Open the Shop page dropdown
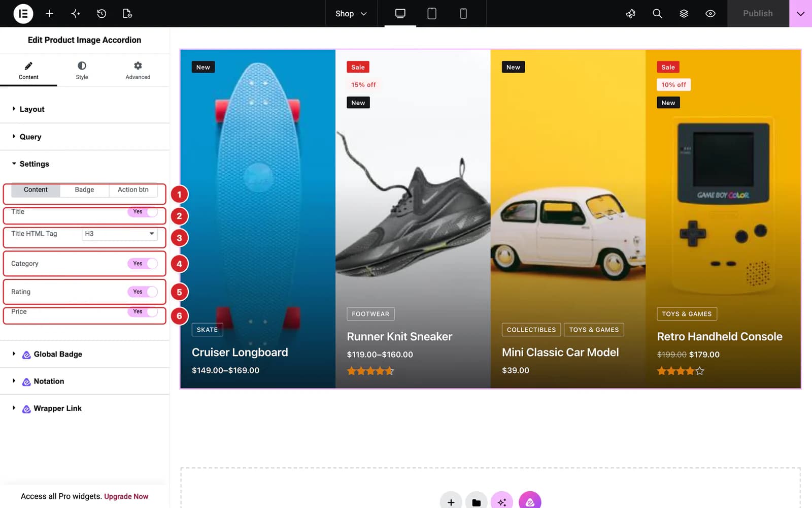Image resolution: width=812 pixels, height=508 pixels. coord(351,14)
